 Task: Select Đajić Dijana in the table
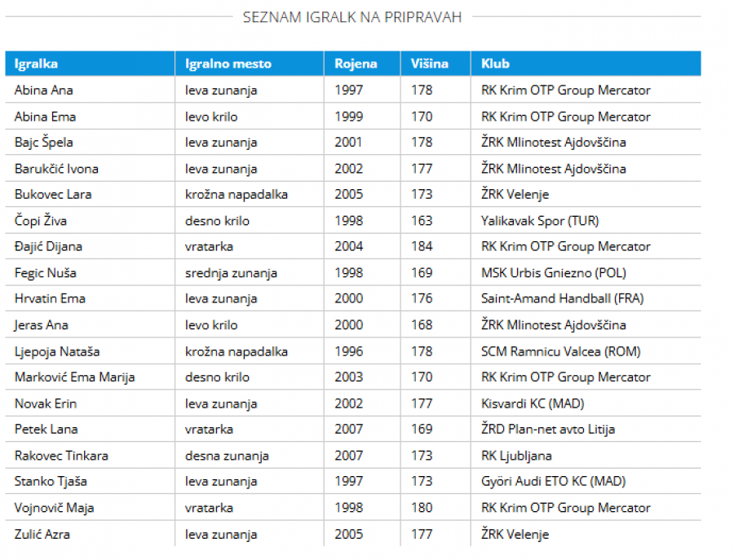pyautogui.click(x=48, y=247)
